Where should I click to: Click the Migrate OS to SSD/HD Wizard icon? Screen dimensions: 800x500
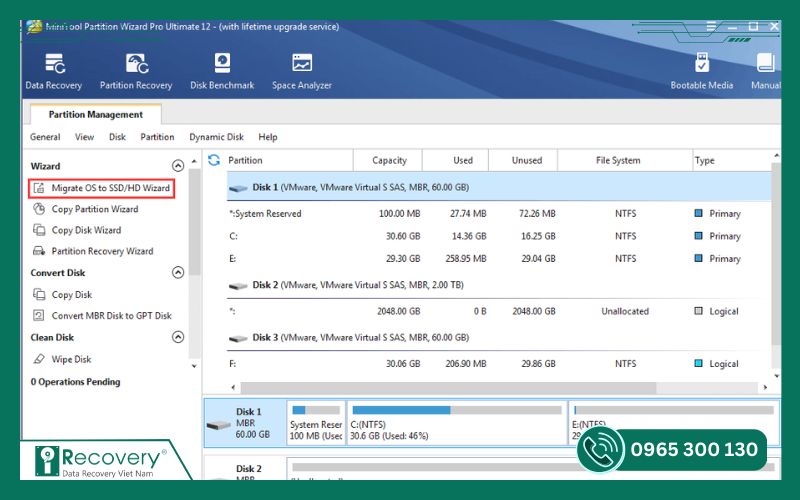click(39, 188)
